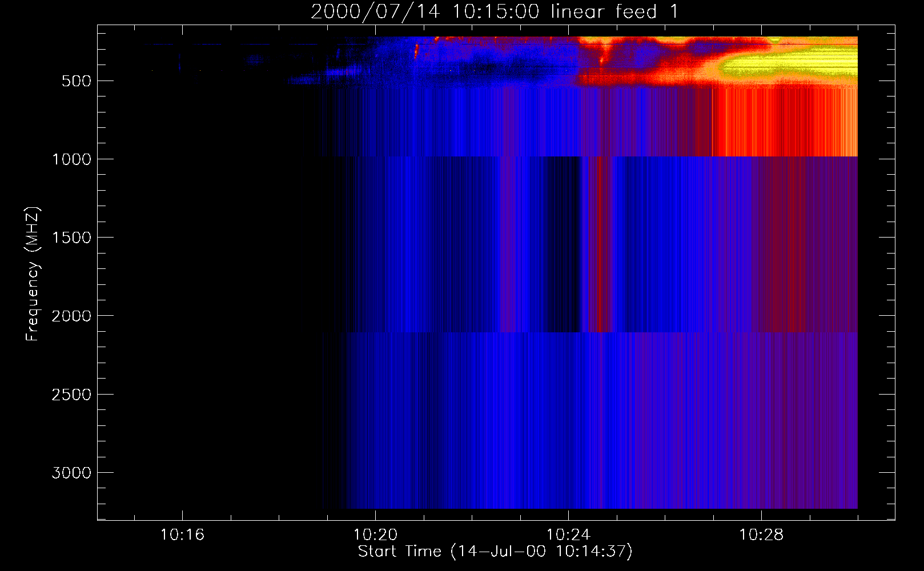Viewport: 924px width, 571px height.
Task: Click the 10:24 time tick label
Action: [x=568, y=535]
